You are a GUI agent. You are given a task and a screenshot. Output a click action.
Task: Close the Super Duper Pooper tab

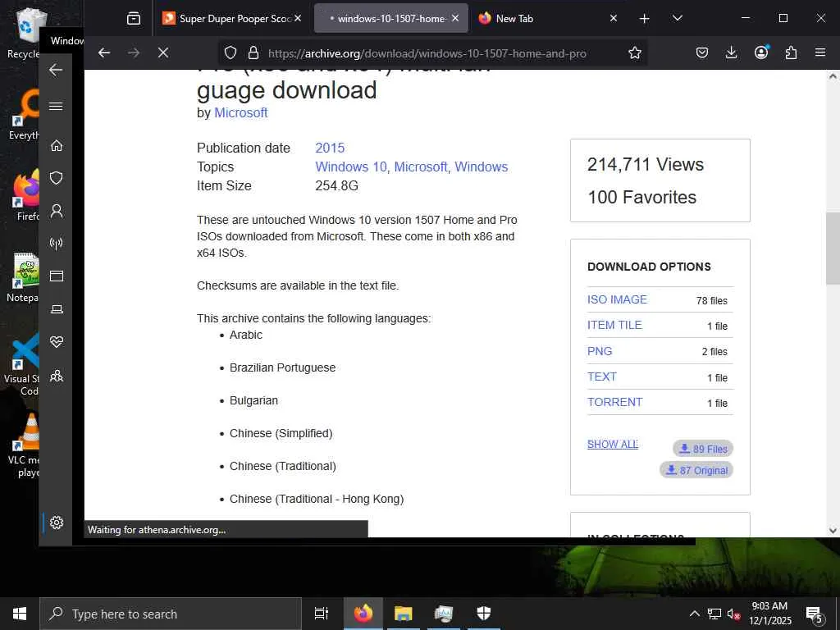(298, 18)
